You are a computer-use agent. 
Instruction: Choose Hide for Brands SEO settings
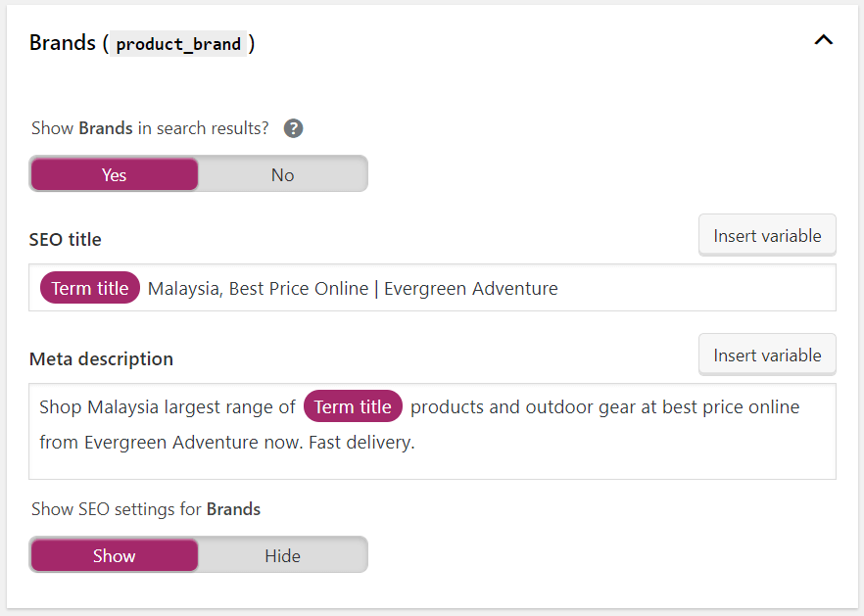coord(283,555)
